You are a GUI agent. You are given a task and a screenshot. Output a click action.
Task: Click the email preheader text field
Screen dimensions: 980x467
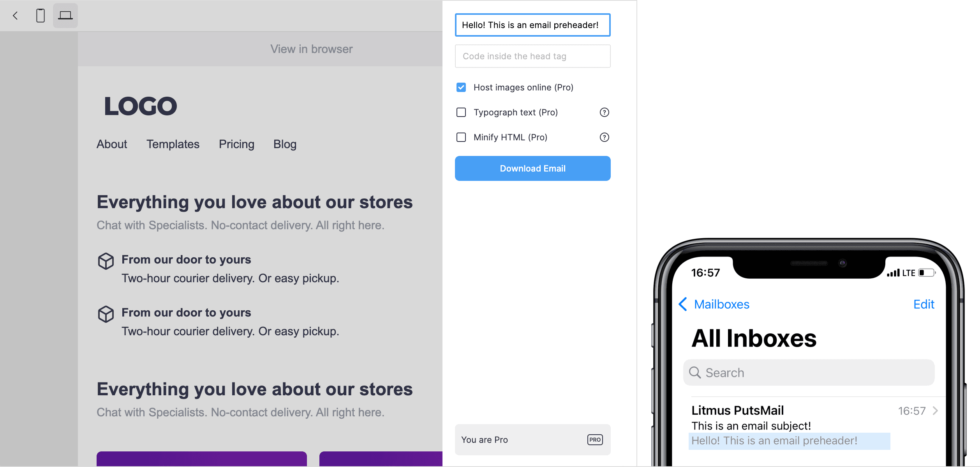(x=532, y=25)
